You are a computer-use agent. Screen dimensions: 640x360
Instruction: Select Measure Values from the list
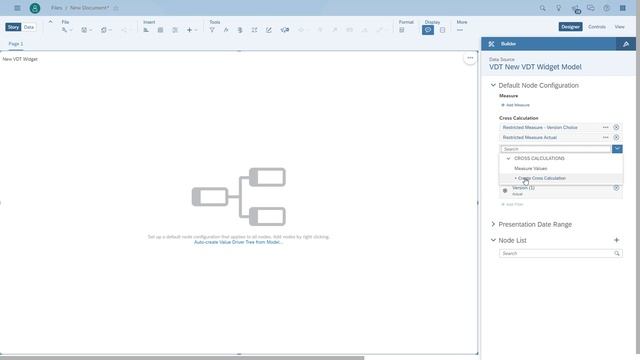pyautogui.click(x=531, y=168)
